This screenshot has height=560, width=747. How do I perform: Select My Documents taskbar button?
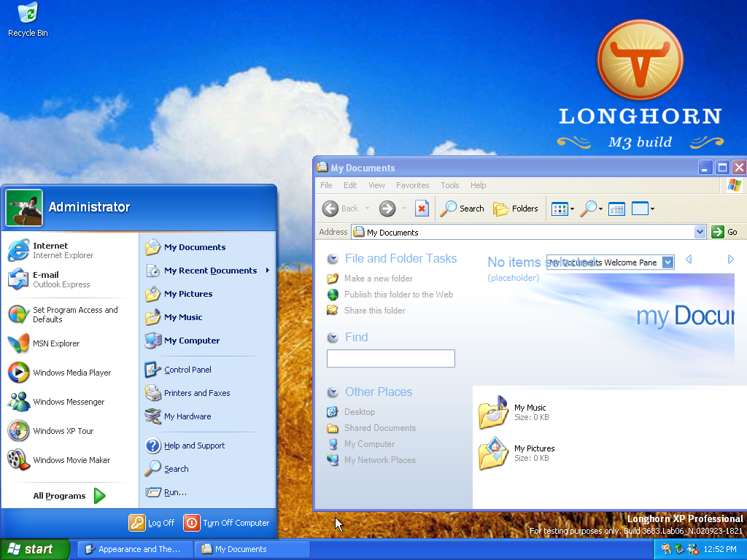click(252, 549)
